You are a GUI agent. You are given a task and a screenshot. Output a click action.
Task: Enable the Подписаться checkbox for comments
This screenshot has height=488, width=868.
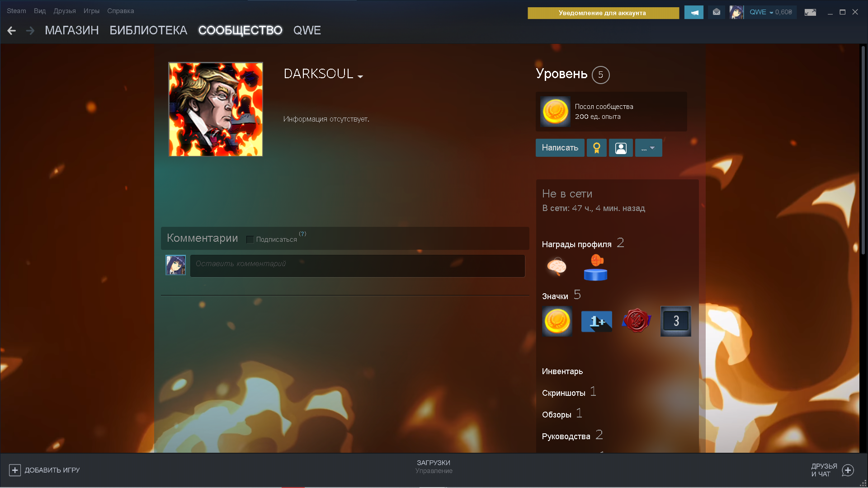(250, 239)
